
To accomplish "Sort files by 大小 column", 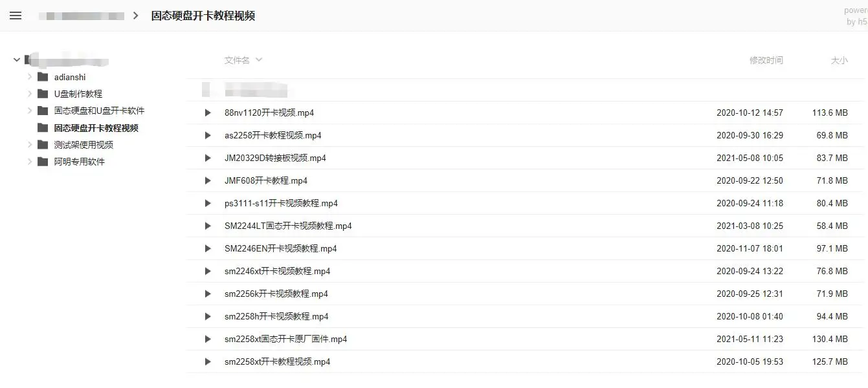I will pyautogui.click(x=839, y=60).
